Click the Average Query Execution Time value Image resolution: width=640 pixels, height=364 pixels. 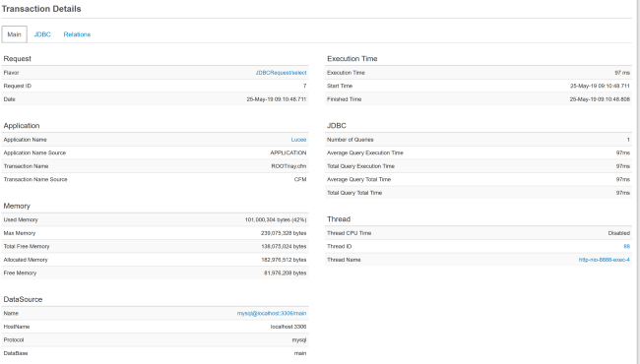[623, 152]
